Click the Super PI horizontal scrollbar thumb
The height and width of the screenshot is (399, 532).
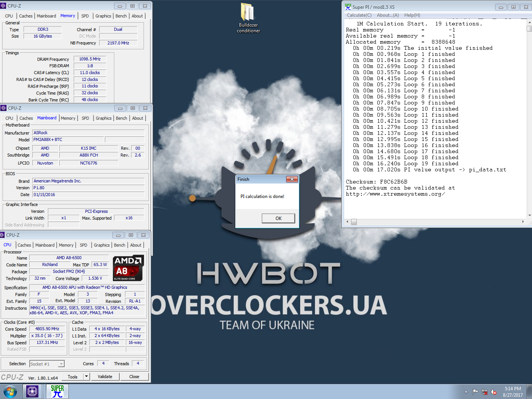pyautogui.click(x=354, y=222)
